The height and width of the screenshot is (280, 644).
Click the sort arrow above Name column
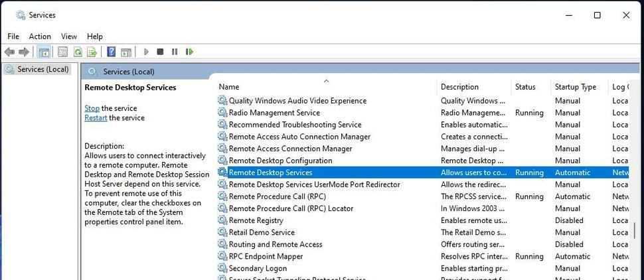(327, 81)
